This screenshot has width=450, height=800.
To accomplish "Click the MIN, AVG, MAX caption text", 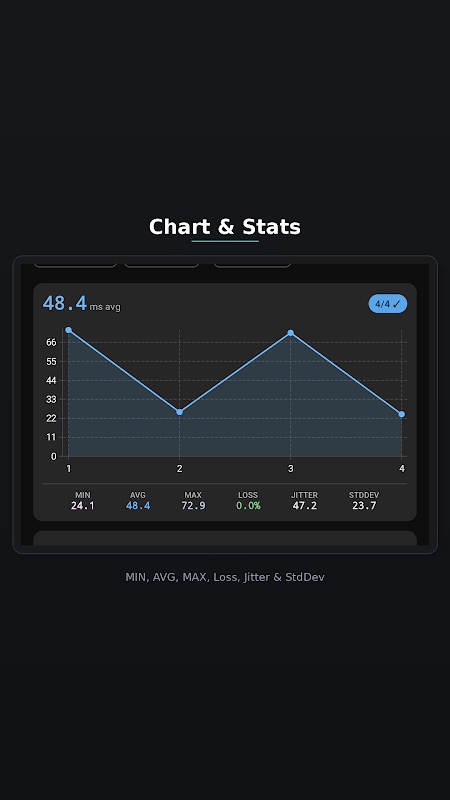I will coord(225,577).
